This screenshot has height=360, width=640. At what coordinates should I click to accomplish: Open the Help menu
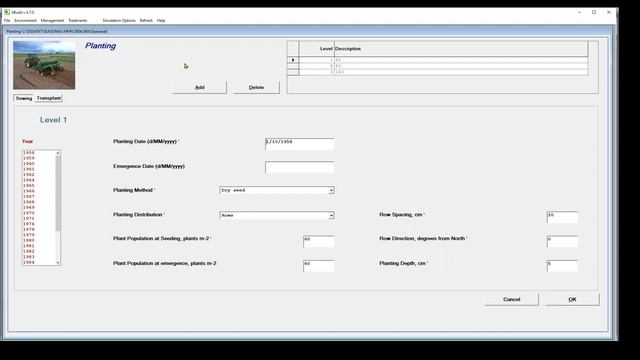tap(161, 20)
